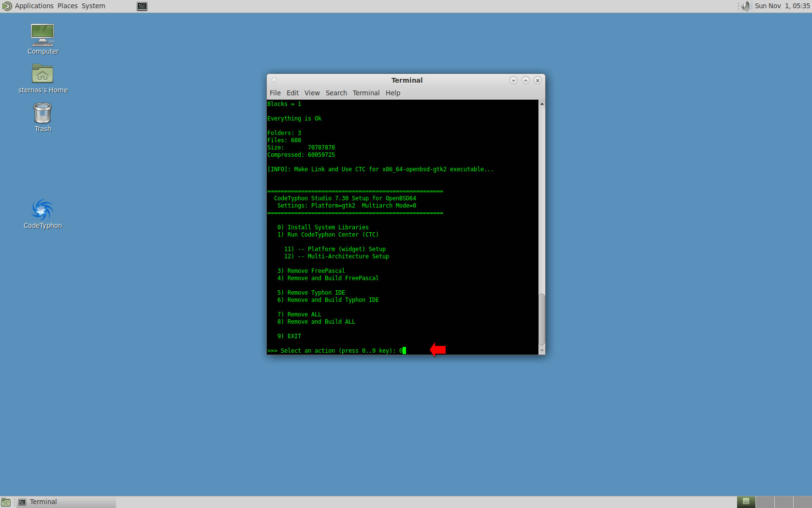812x508 pixels.
Task: Open the Applications menu
Action: (x=34, y=6)
